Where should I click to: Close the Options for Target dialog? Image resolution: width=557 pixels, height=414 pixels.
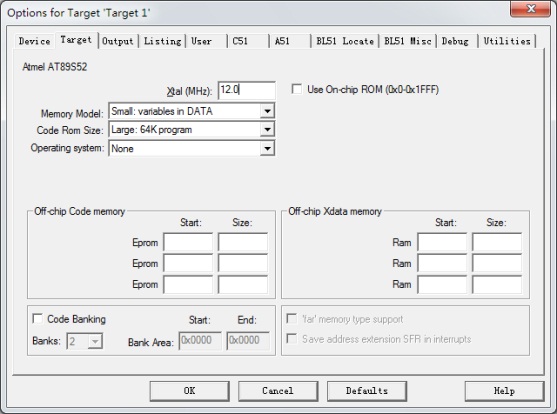click(530, 9)
